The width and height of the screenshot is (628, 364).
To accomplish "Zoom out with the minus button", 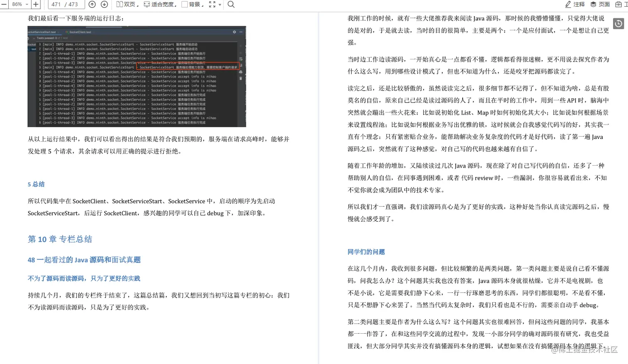I will tap(3, 4).
